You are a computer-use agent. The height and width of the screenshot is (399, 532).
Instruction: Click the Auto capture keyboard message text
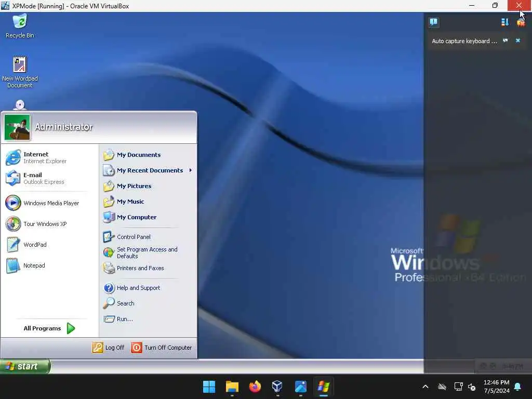point(464,41)
